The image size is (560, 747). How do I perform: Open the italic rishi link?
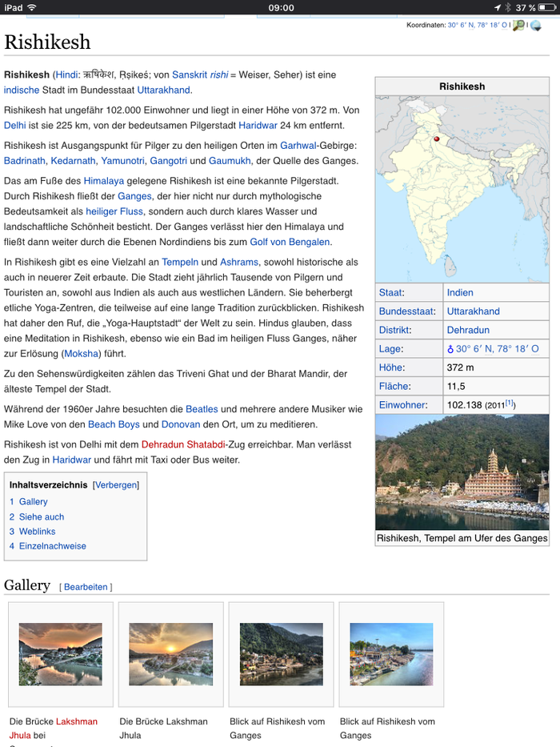tap(219, 74)
